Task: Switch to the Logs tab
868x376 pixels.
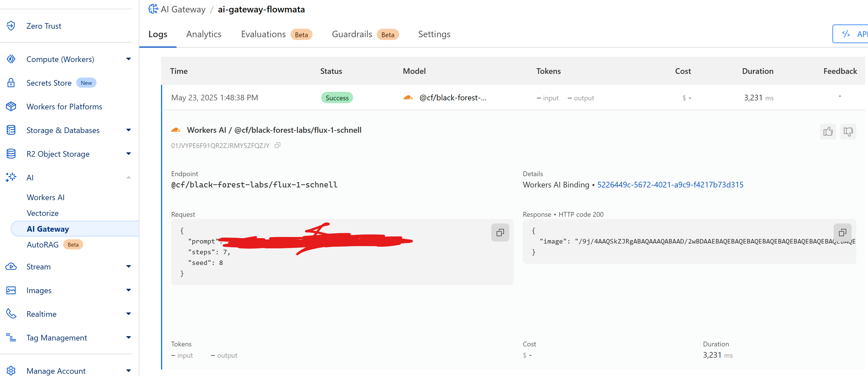Action: 158,34
